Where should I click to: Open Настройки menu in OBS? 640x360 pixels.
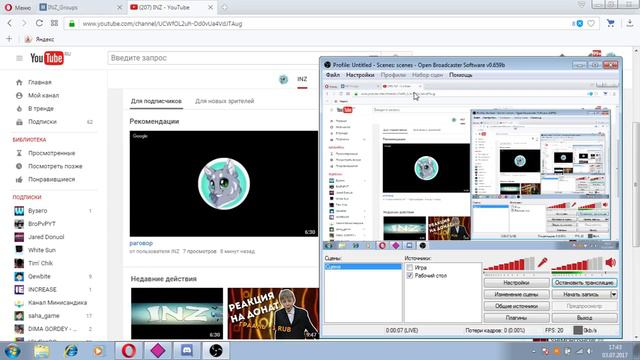(360, 75)
